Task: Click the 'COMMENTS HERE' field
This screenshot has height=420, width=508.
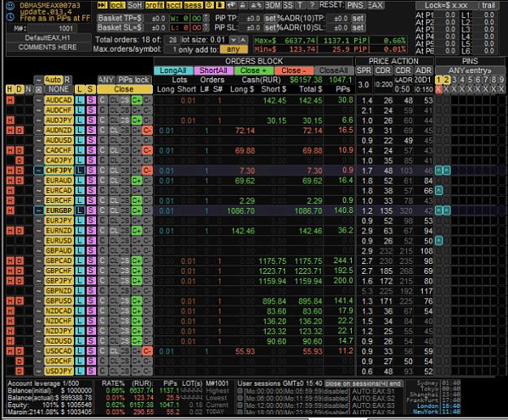Action: pyautogui.click(x=48, y=47)
